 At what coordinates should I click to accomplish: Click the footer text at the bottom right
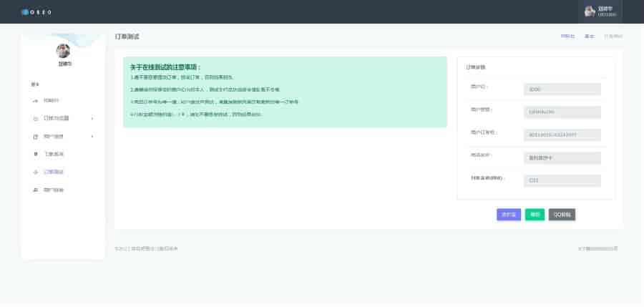point(598,248)
